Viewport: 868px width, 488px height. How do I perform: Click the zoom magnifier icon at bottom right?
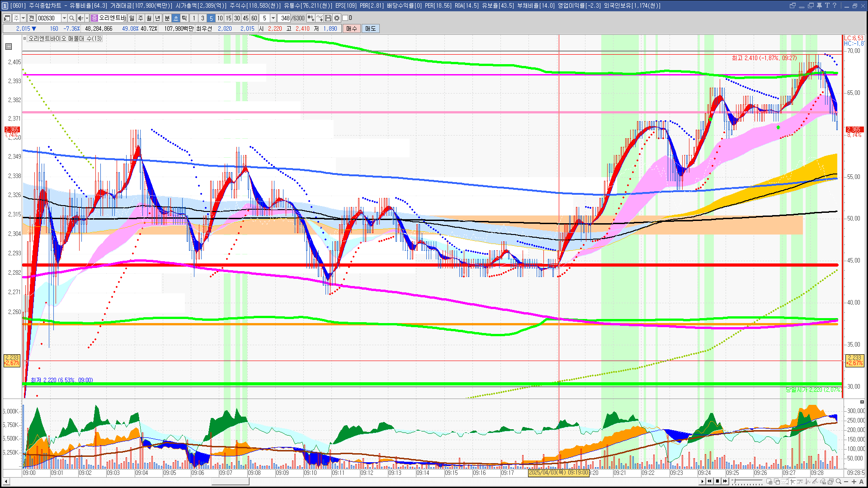click(839, 481)
